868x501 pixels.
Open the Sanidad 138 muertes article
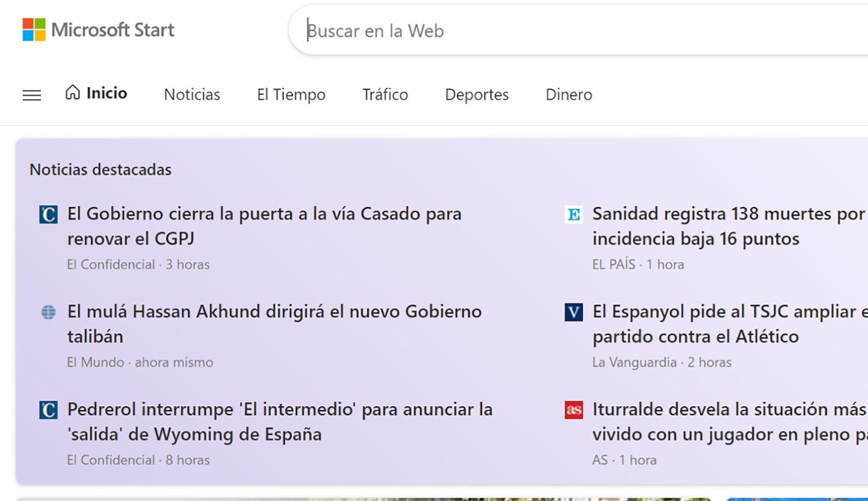pyautogui.click(x=712, y=226)
